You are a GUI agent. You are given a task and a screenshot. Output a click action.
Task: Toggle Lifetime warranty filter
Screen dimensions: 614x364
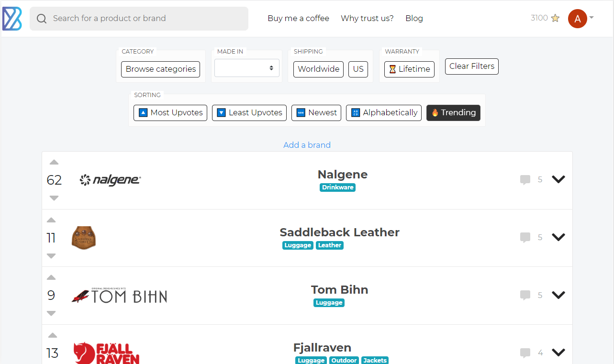409,69
